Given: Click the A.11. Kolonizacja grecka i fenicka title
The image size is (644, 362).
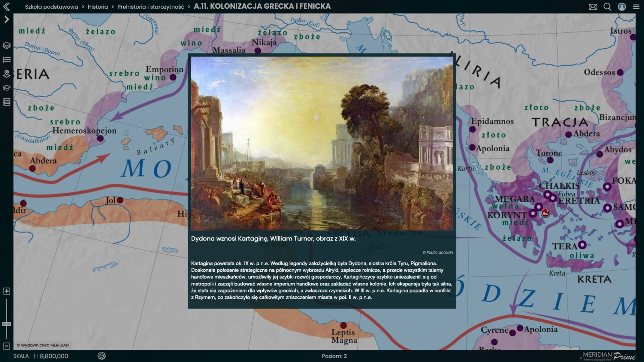Looking at the screenshot, I should coord(262,6).
